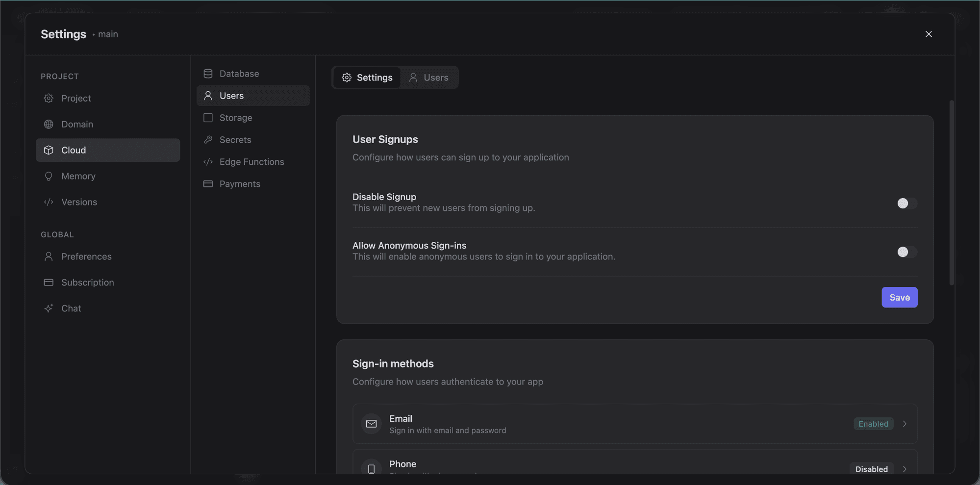Click the Versions code icon
Viewport: 980px width, 485px height.
[49, 202]
